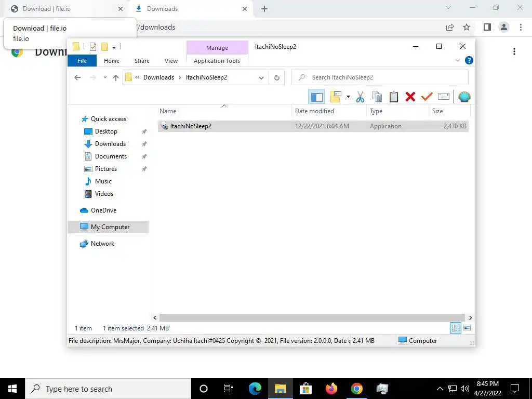This screenshot has height=399, width=532.
Task: Sort by the Name column header
Action: point(224,111)
